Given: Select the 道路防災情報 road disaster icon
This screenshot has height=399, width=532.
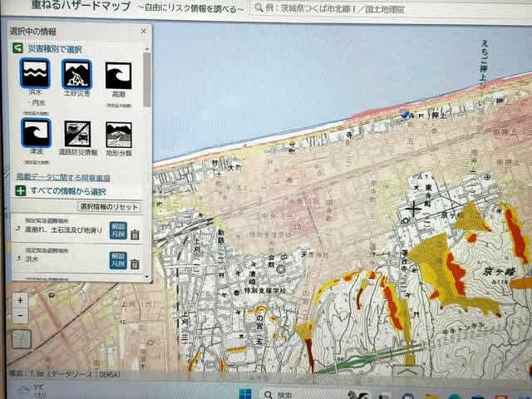Looking at the screenshot, I should [x=77, y=134].
